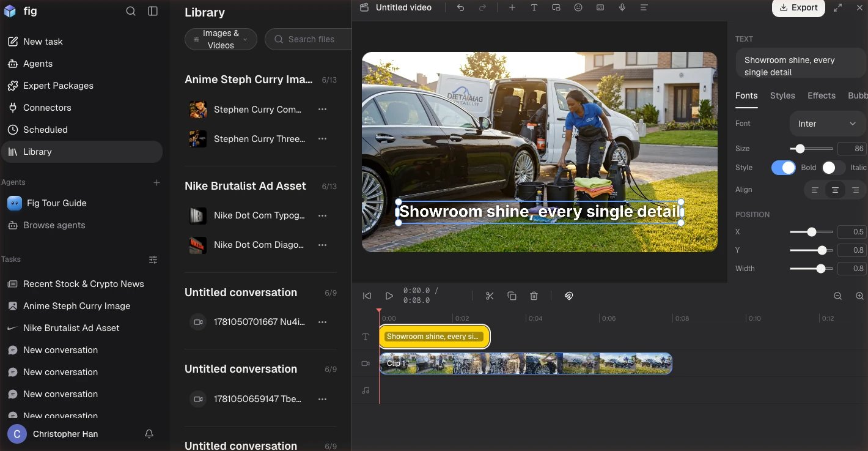Open Nike Dot Com Diago... file
868x451 pixels.
[259, 245]
